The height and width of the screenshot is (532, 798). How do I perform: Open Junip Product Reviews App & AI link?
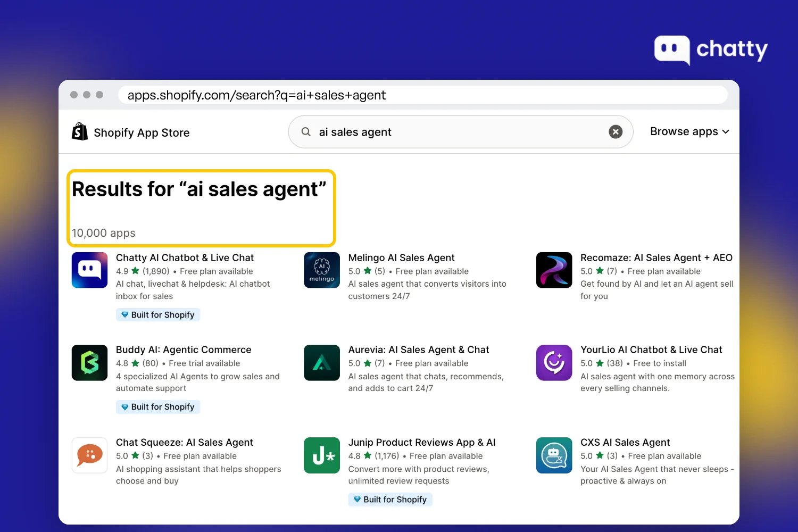(x=422, y=443)
